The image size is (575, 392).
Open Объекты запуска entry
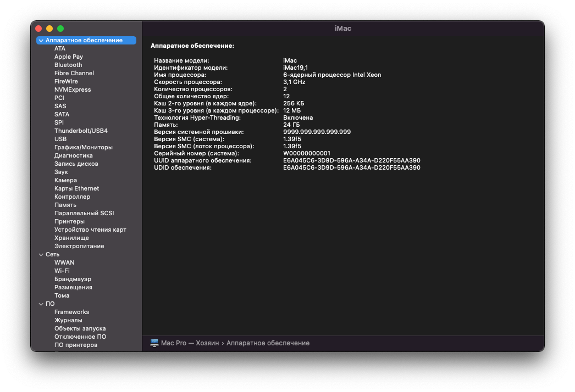[80, 329]
